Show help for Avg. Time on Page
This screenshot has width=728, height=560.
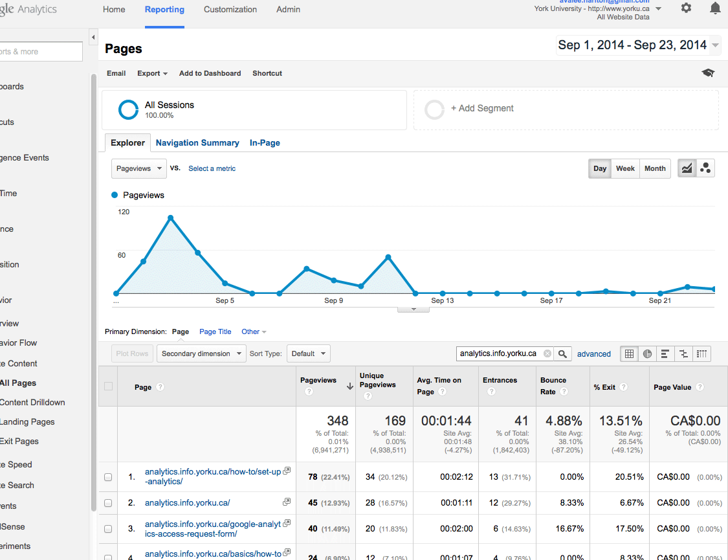443,392
